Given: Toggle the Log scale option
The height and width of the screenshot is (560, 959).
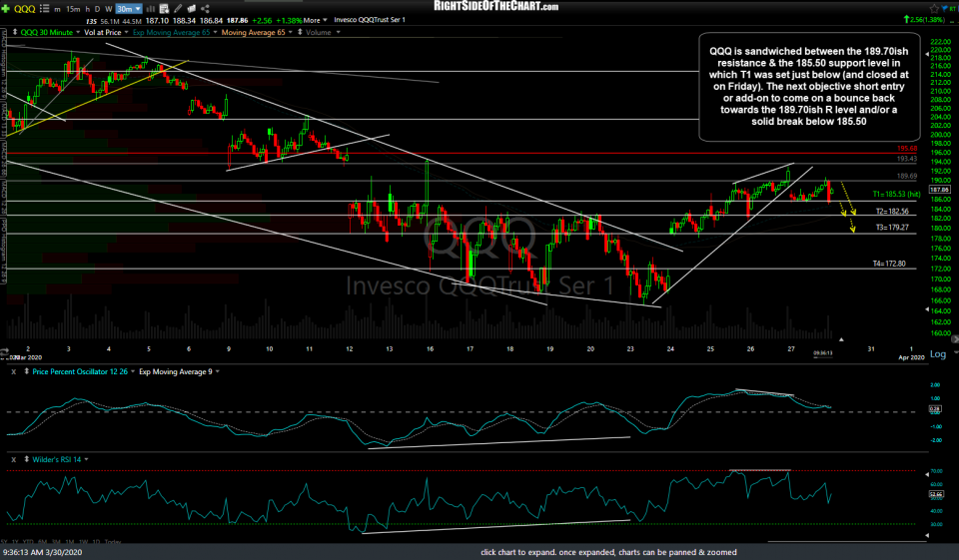Looking at the screenshot, I should click(938, 354).
